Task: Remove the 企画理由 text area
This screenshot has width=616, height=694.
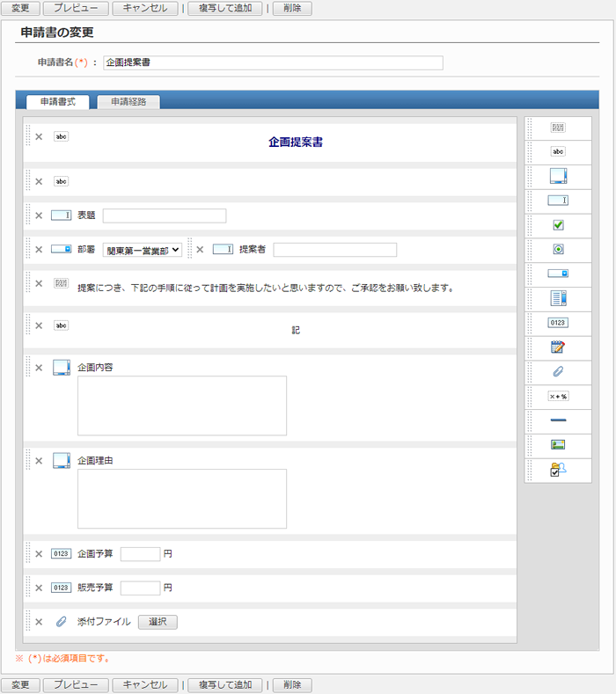Action: coord(39,461)
